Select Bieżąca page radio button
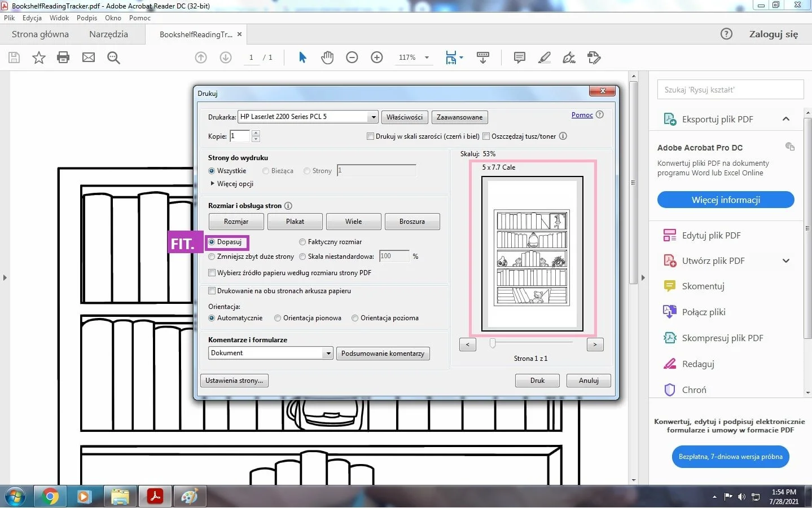The image size is (812, 508). pyautogui.click(x=266, y=171)
